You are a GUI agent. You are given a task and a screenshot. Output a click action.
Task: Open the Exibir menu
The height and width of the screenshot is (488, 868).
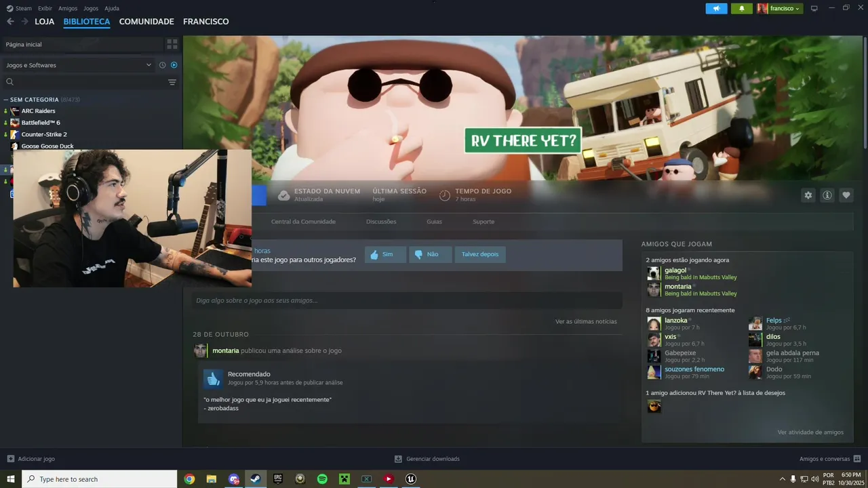[x=45, y=8]
